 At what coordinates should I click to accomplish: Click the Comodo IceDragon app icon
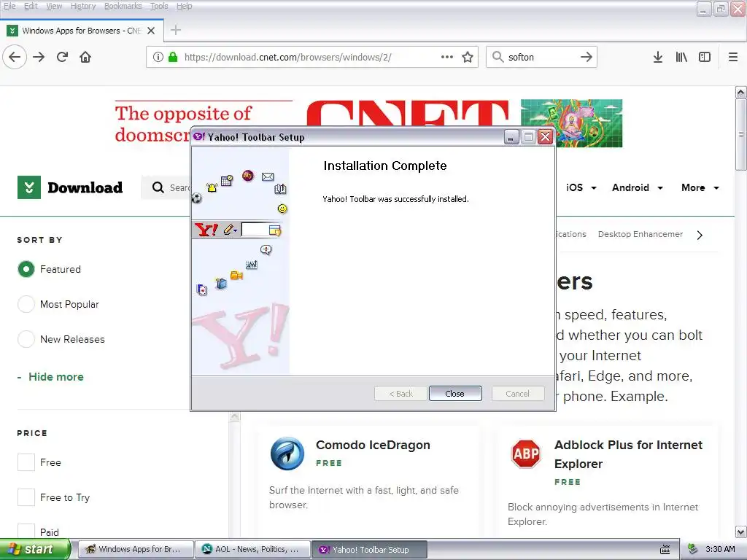(287, 454)
